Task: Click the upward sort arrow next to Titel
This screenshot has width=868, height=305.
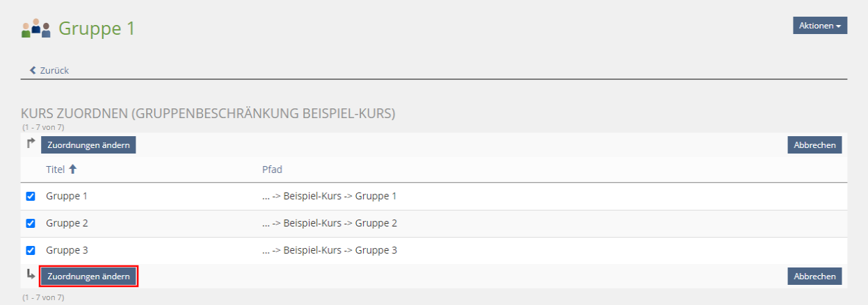Action: coord(72,170)
